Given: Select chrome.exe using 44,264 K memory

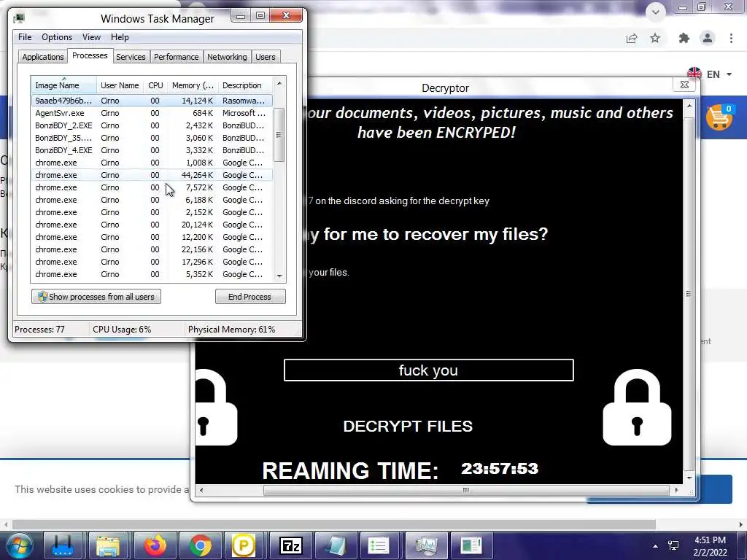Looking at the screenshot, I should pos(152,175).
